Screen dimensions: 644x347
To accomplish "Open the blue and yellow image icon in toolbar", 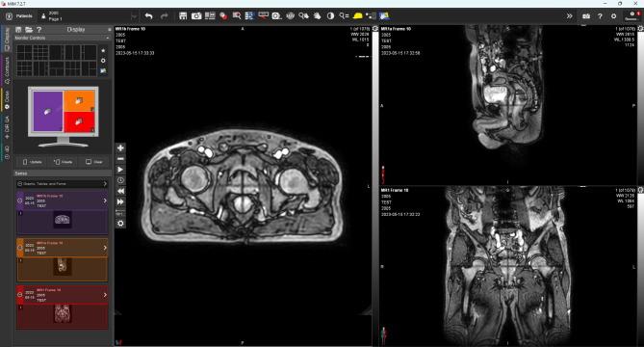I will (x=384, y=16).
